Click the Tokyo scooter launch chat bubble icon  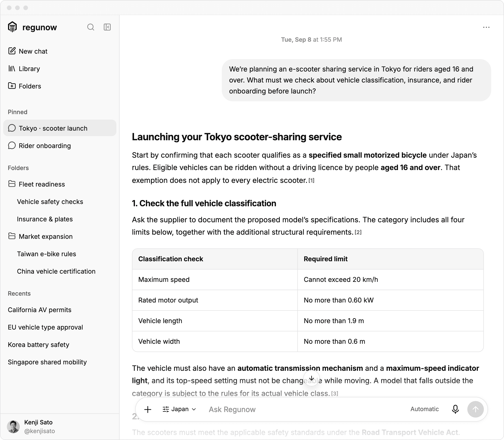click(12, 128)
